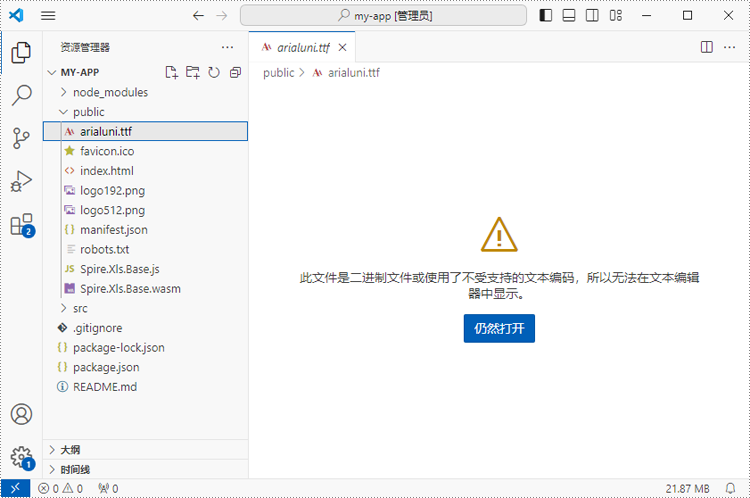Select the arialuni.ttf editor tab

click(x=302, y=47)
